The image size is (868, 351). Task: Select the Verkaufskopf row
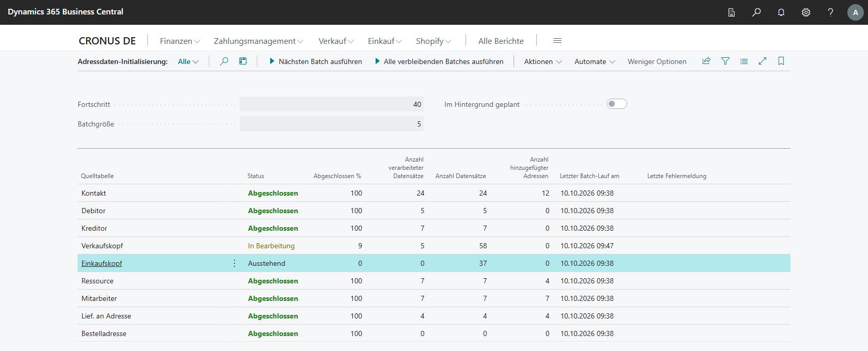click(x=434, y=246)
